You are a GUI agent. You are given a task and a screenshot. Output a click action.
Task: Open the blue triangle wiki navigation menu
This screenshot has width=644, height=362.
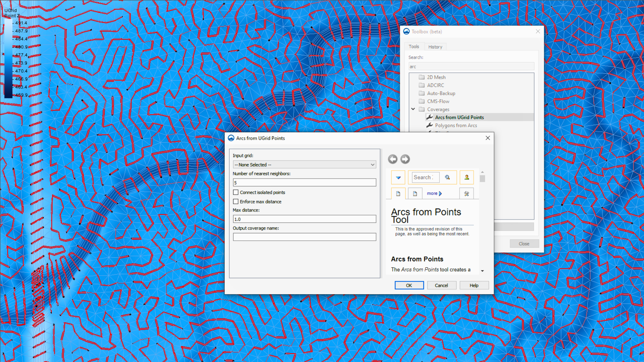(x=398, y=177)
